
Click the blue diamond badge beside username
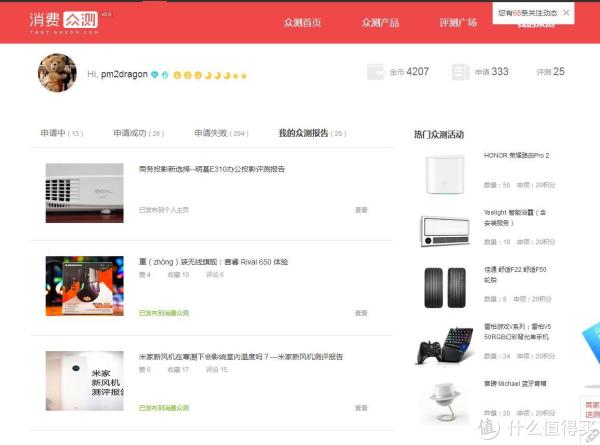tap(155, 75)
